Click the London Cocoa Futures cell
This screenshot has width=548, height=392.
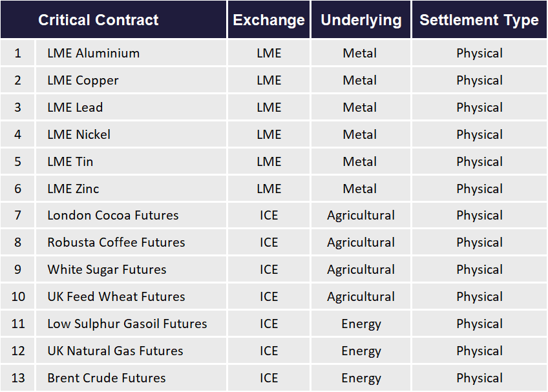click(x=131, y=215)
